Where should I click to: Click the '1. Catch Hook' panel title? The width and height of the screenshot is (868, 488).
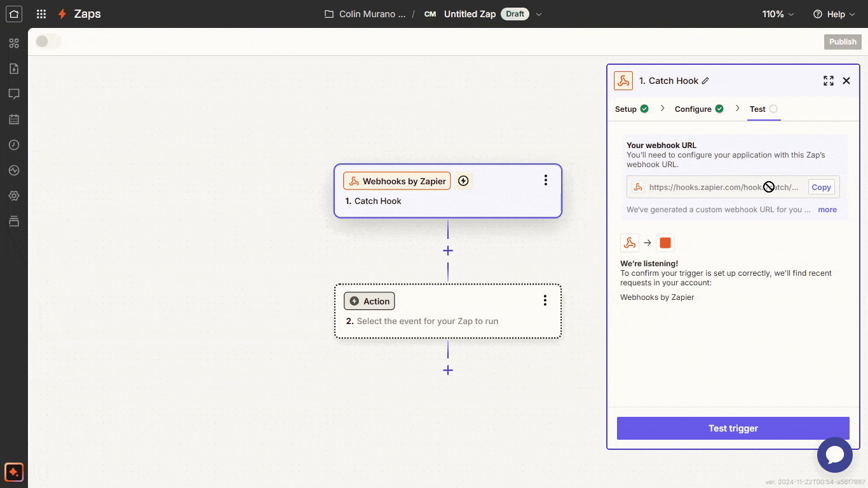[x=668, y=81]
